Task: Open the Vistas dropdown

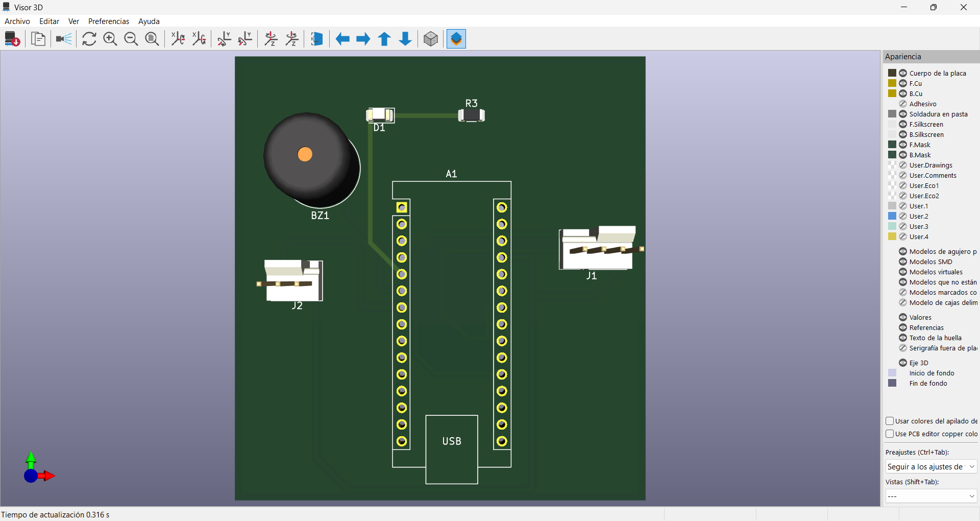Action: click(931, 496)
